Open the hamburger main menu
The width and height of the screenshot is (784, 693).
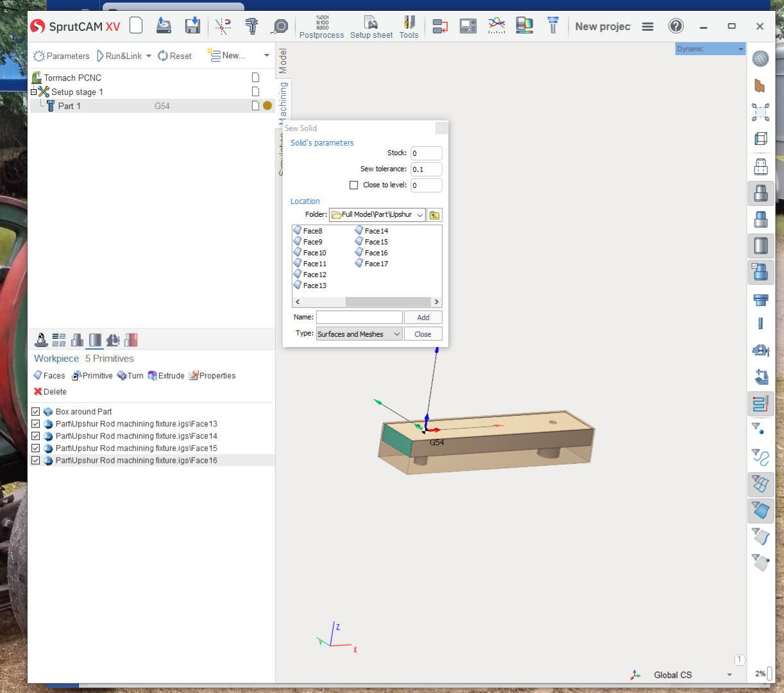(648, 26)
